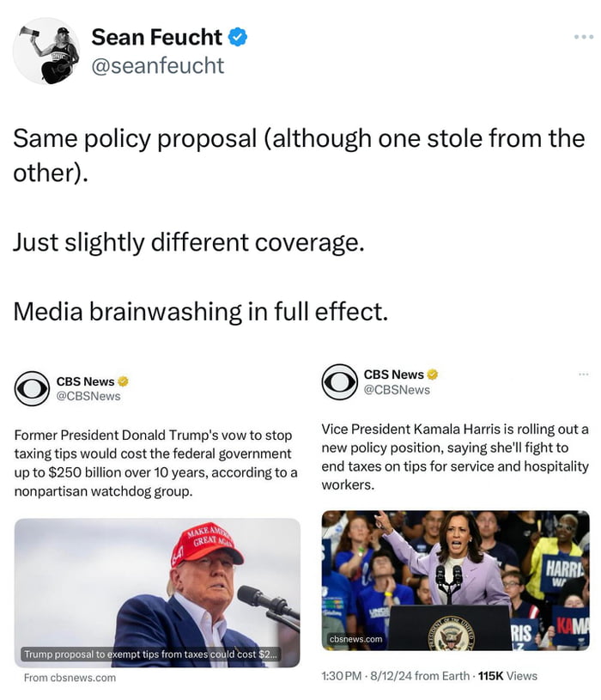Open the right CBS post's three-dot menu

click(583, 374)
